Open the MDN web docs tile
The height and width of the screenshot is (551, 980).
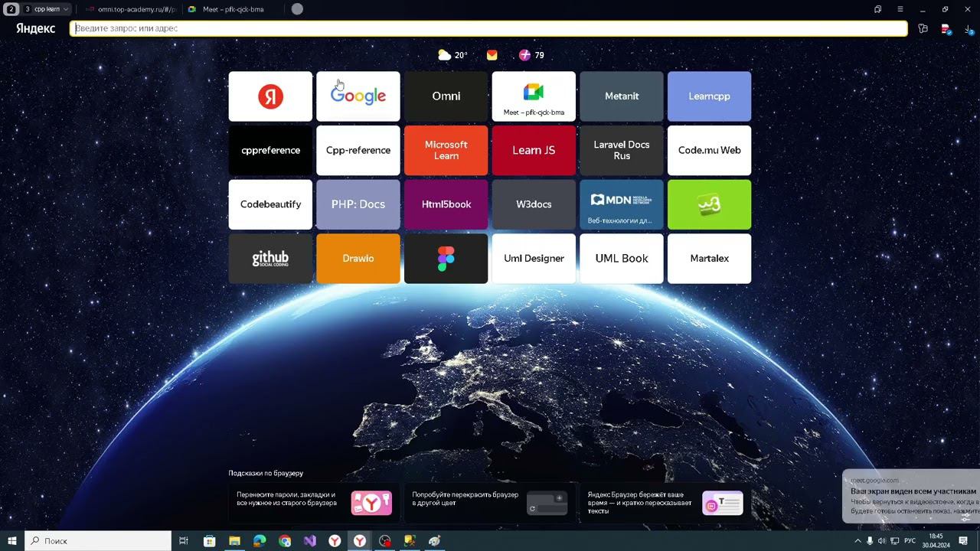click(x=622, y=204)
